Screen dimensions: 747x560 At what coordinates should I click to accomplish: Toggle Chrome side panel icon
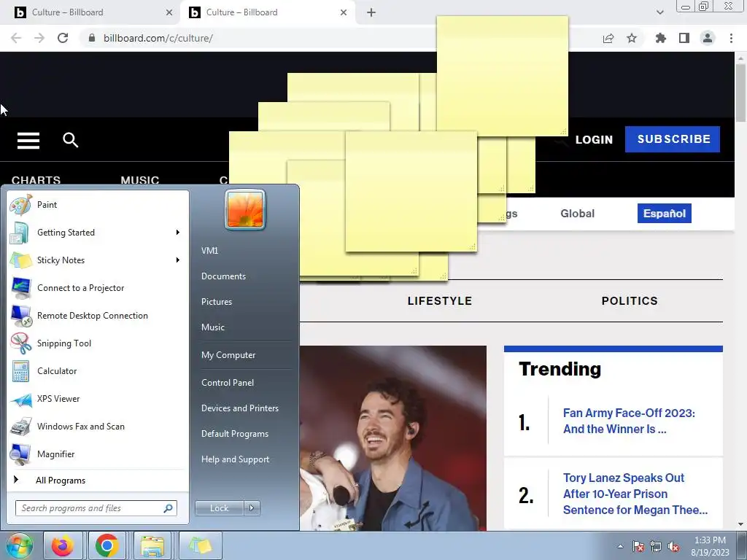point(684,38)
